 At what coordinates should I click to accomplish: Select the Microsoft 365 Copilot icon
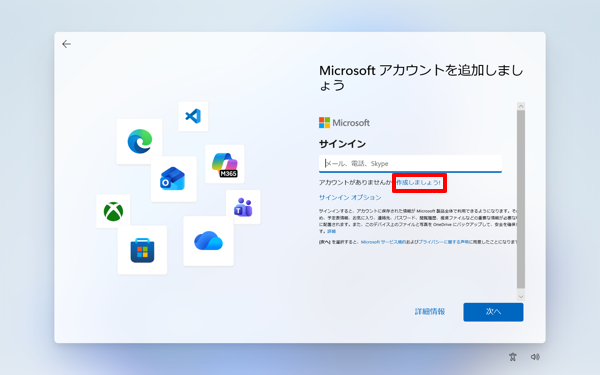pyautogui.click(x=225, y=164)
